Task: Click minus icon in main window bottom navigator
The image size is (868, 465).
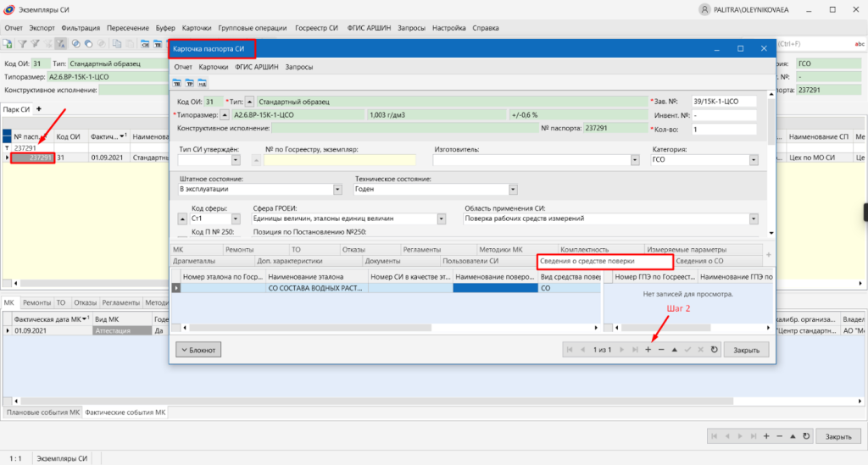Action: (x=780, y=436)
